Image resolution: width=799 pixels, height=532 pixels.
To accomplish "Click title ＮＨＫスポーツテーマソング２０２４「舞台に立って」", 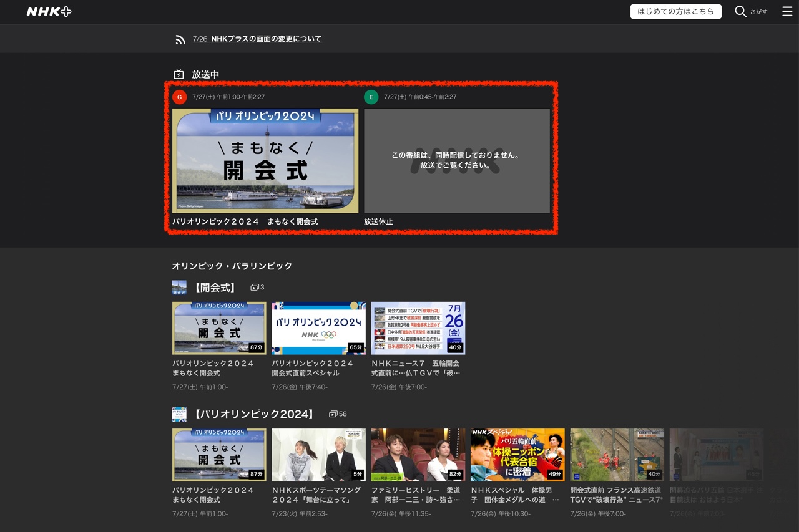I will [x=316, y=495].
